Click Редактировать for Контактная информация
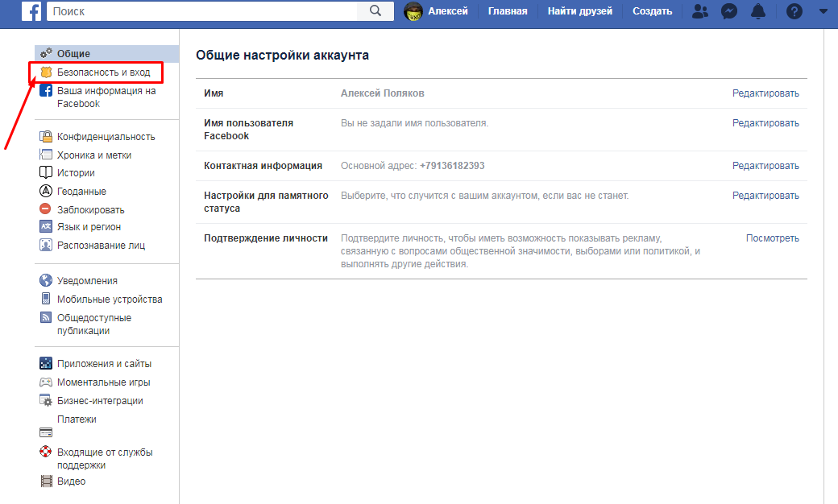Screen dimensions: 838x504 (765, 166)
